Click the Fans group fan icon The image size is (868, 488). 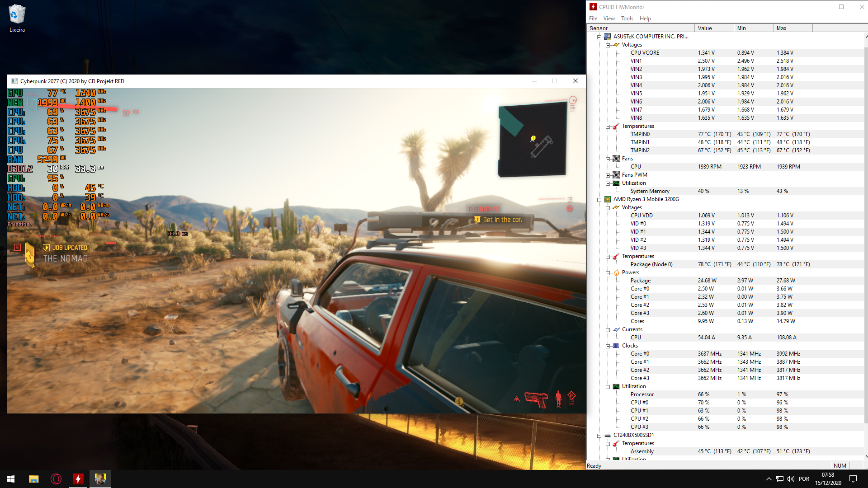click(x=616, y=159)
